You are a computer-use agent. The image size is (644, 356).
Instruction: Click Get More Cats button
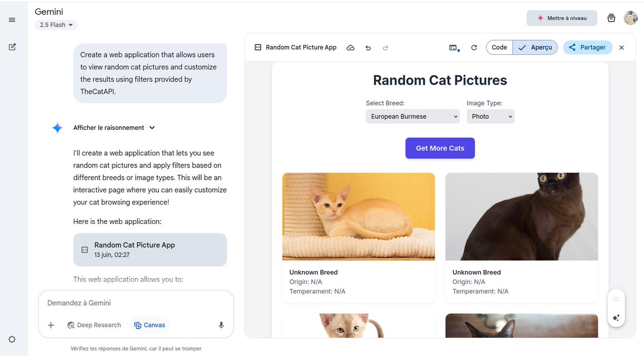click(440, 148)
